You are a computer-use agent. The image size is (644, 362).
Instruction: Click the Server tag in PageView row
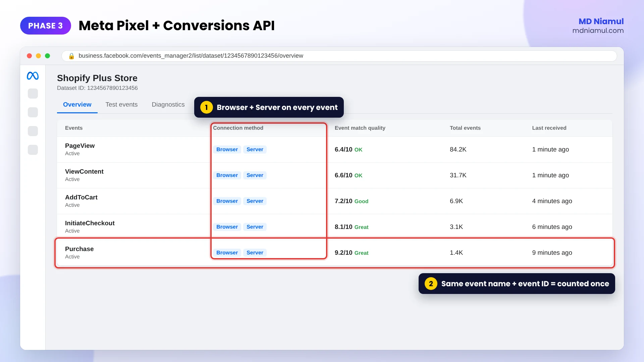[255, 149]
